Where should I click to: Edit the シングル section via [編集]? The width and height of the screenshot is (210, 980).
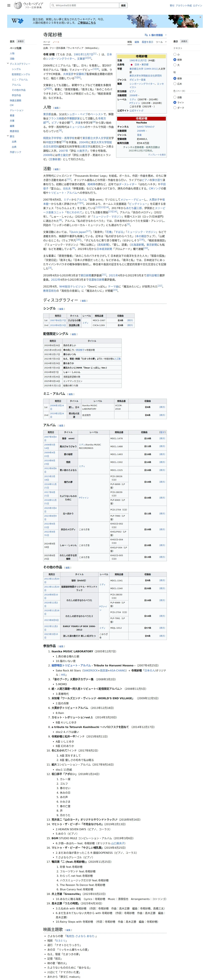(61, 309)
